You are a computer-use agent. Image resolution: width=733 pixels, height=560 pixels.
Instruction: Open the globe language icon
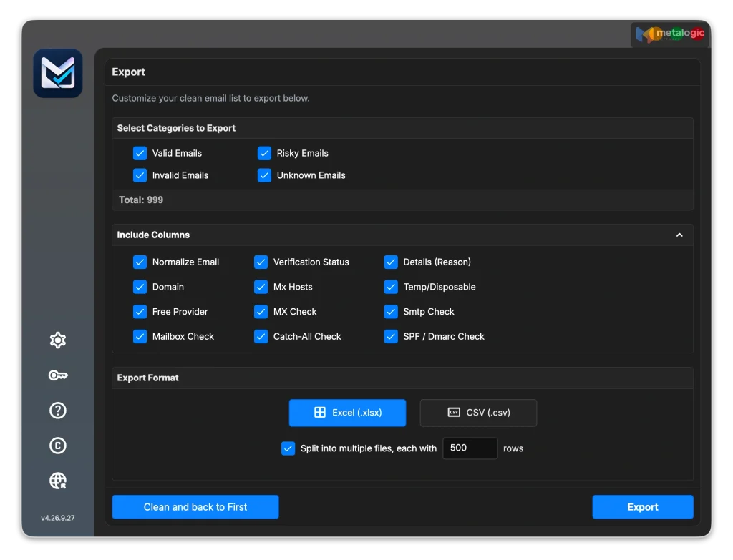click(x=58, y=481)
